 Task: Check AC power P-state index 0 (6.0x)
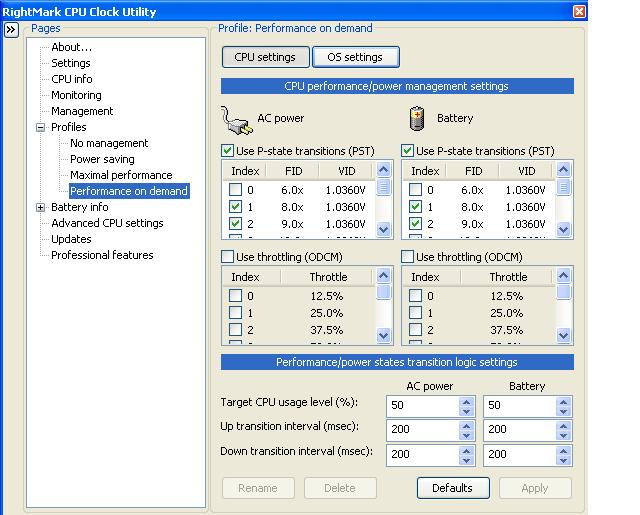tap(236, 190)
